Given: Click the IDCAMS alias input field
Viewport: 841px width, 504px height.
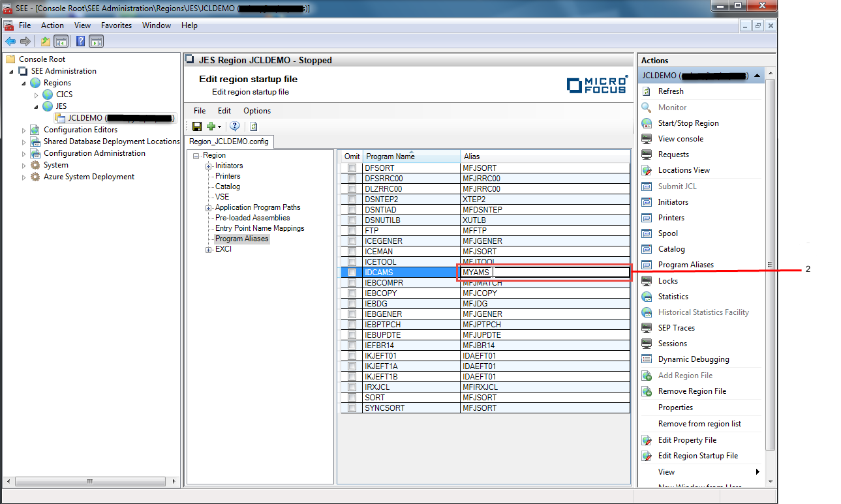Looking at the screenshot, I should point(544,273).
